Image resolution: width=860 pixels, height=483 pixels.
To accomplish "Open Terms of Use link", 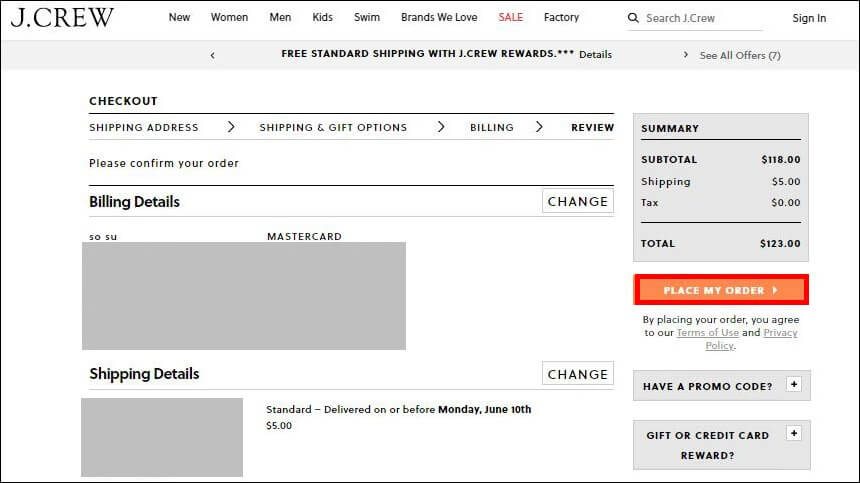I will click(x=708, y=332).
